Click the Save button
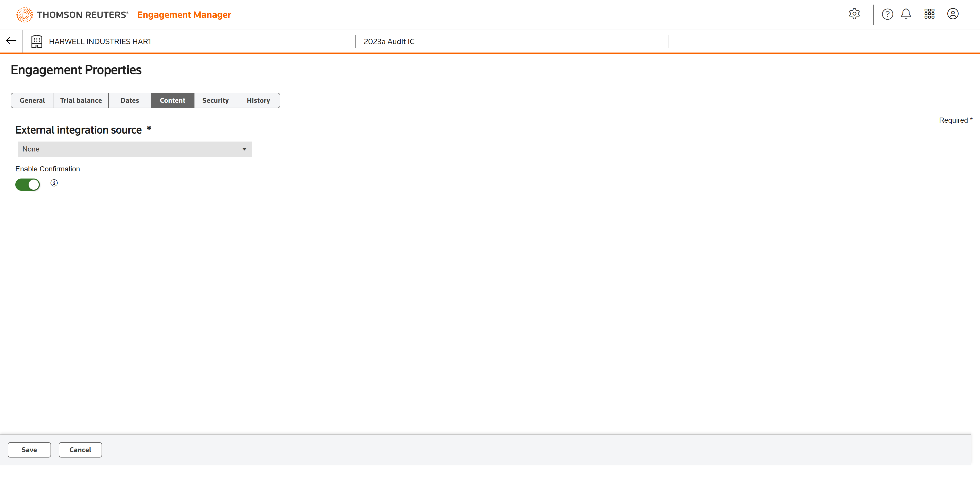Viewport: 980px width, 482px height. pyautogui.click(x=29, y=450)
